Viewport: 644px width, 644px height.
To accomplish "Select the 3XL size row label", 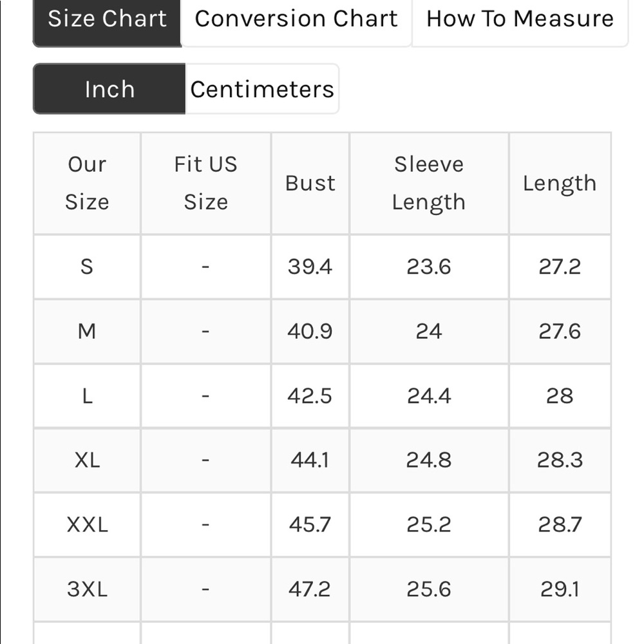I will pos(87,589).
